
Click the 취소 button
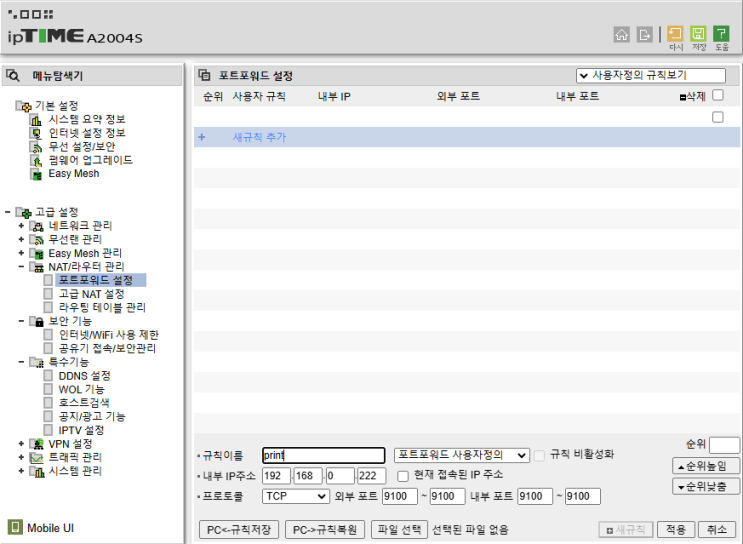717,529
